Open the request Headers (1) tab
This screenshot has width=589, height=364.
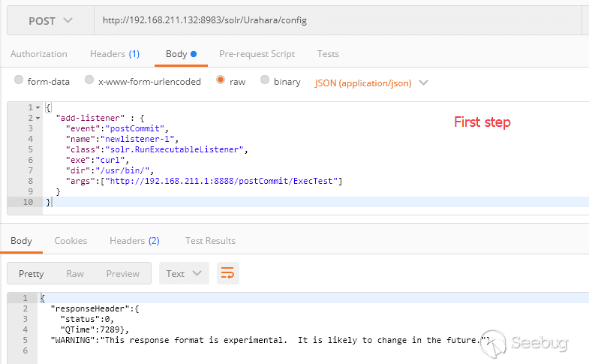click(114, 54)
